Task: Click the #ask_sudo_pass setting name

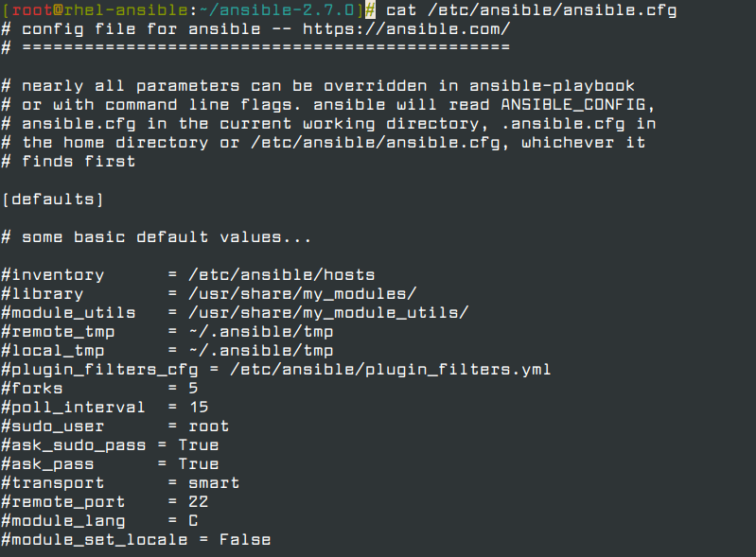Action: click(74, 445)
